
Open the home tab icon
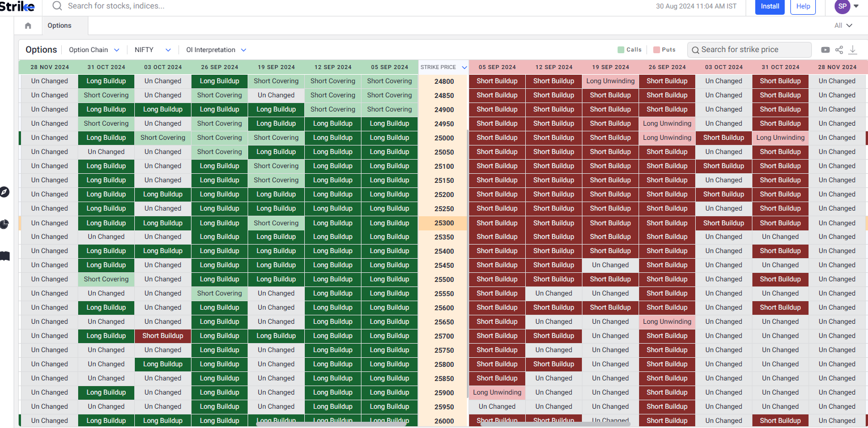28,25
